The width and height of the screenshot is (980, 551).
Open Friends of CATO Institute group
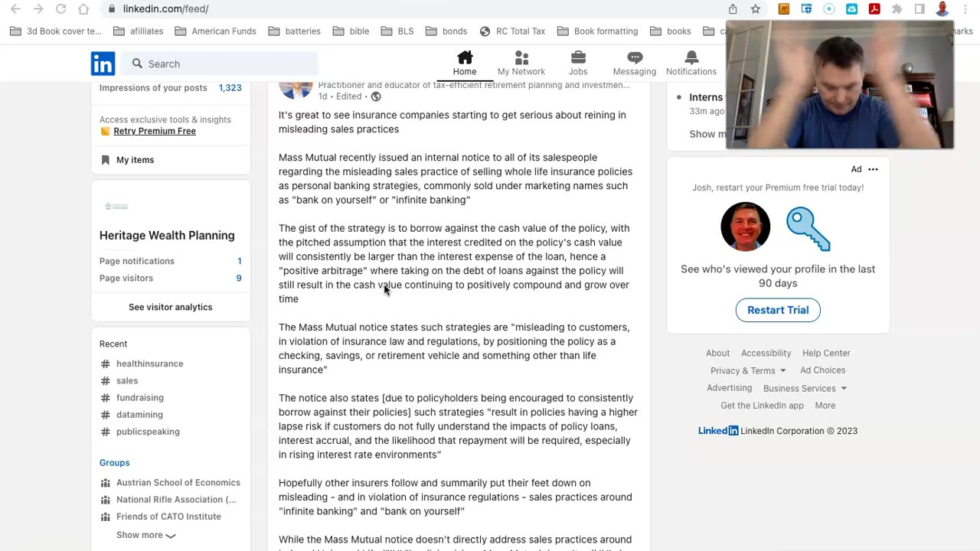pos(168,517)
